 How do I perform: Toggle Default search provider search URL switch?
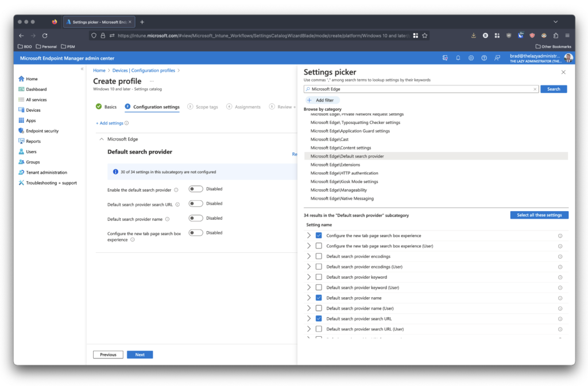196,204
